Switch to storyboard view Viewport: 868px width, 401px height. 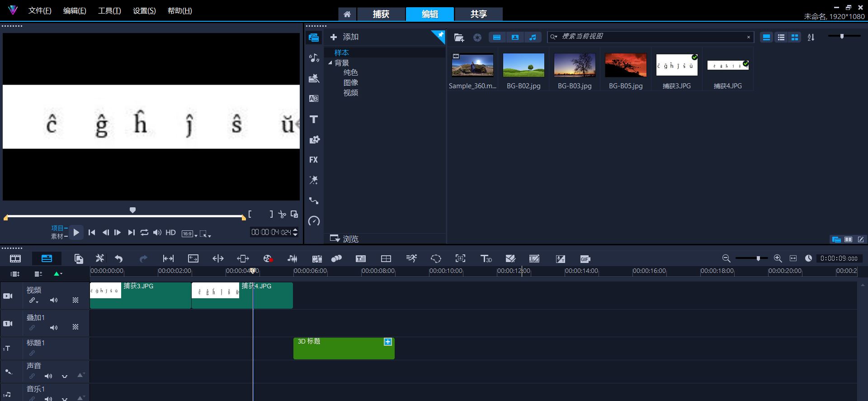(x=15, y=258)
